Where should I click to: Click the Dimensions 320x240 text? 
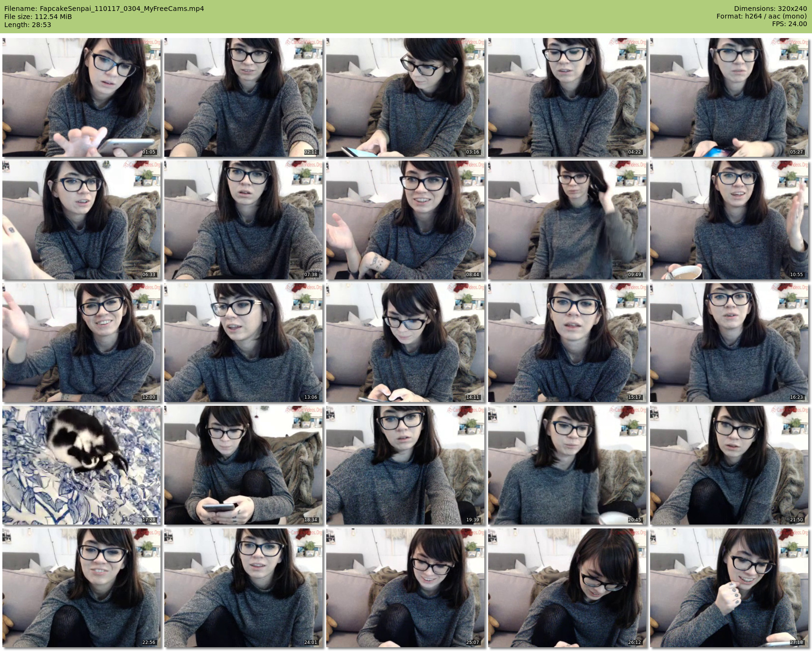click(x=770, y=9)
